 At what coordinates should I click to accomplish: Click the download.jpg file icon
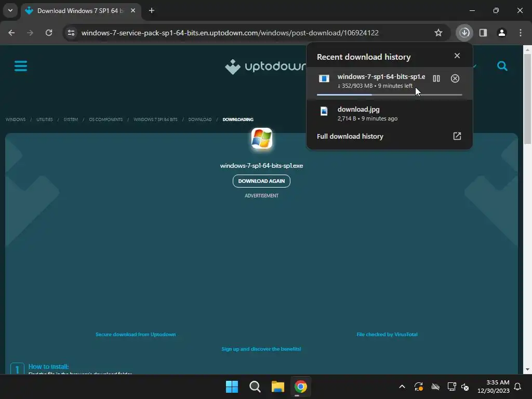tap(324, 111)
